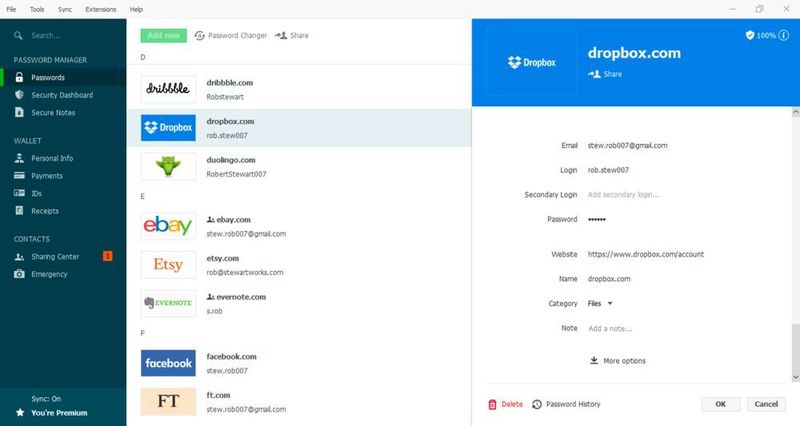Select the ft.com entry text
800x426 pixels.
(218, 395)
